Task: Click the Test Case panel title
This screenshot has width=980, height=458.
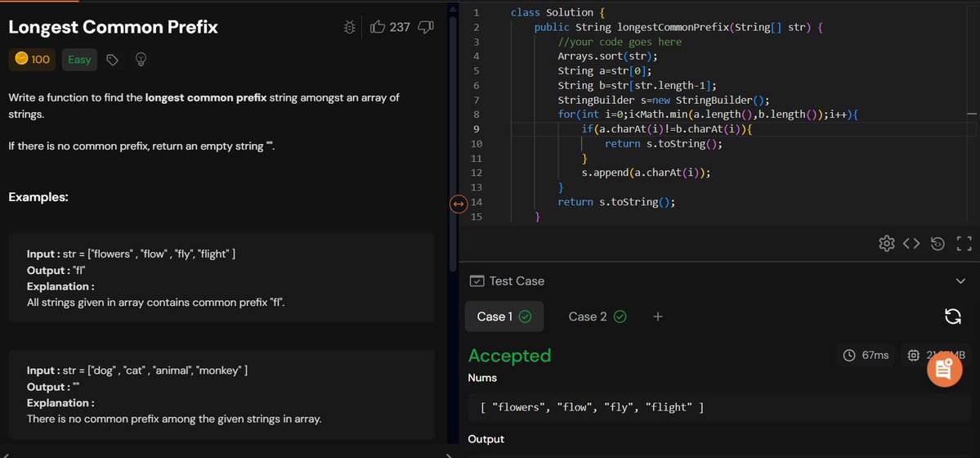Action: click(x=517, y=281)
